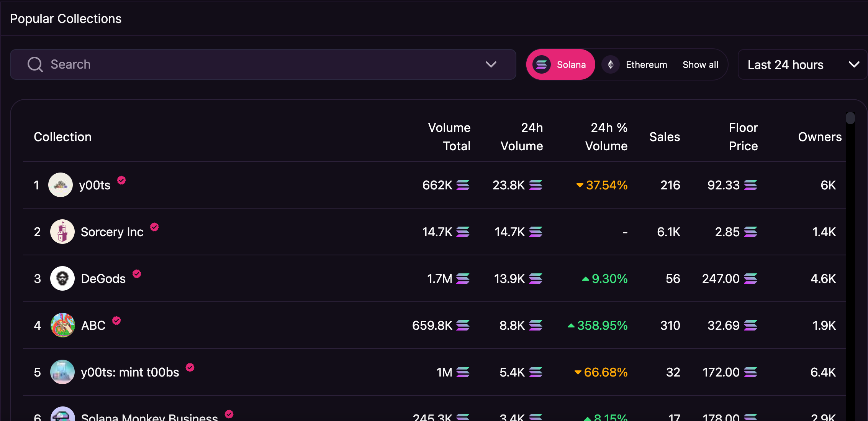Expand the search field chevron

coord(491,64)
